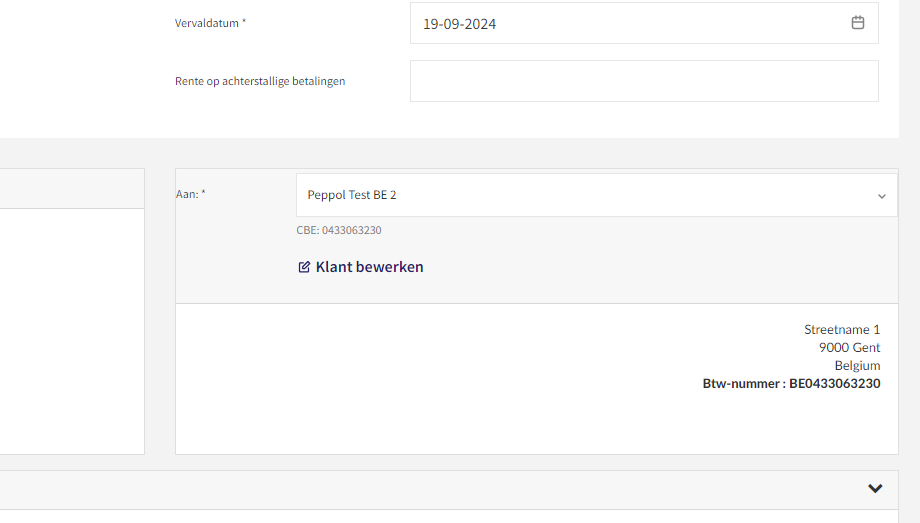Image resolution: width=920 pixels, height=523 pixels.
Task: Focus the Vervaldatum date field showing 19-09-2024
Action: coord(620,24)
